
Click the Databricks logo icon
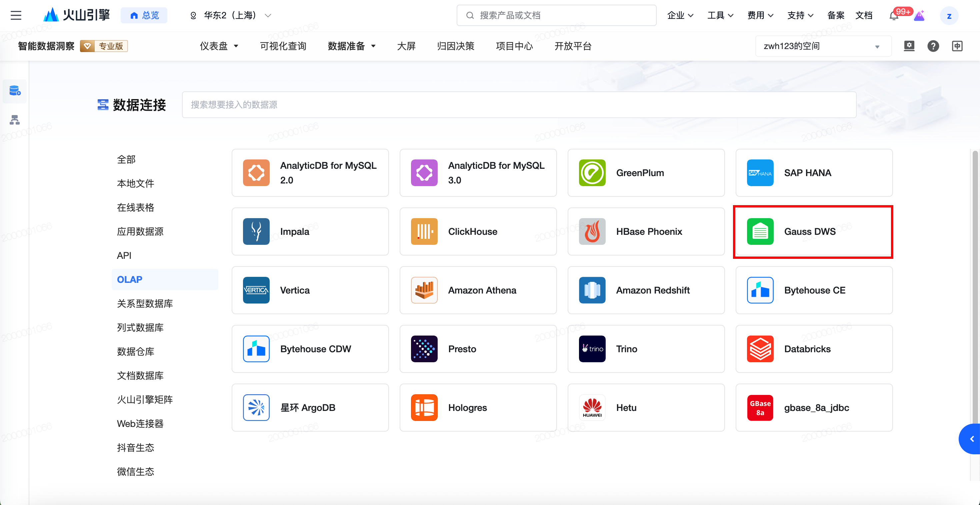(760, 349)
